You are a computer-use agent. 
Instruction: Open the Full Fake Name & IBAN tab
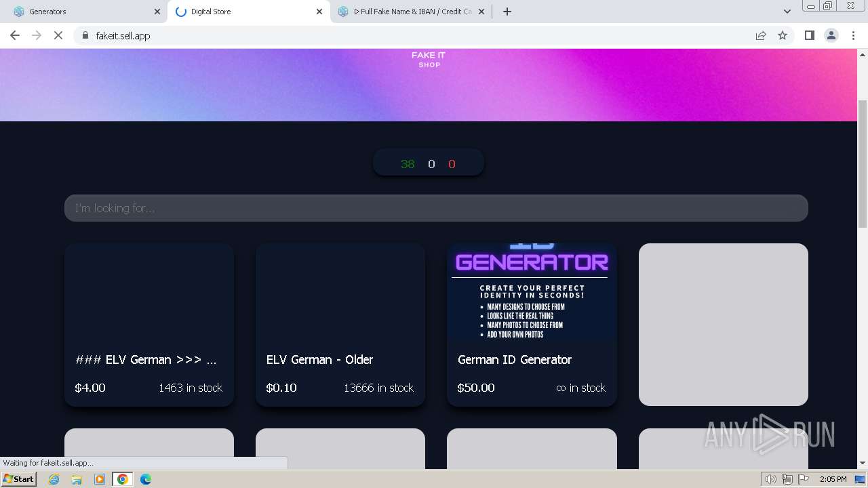412,12
